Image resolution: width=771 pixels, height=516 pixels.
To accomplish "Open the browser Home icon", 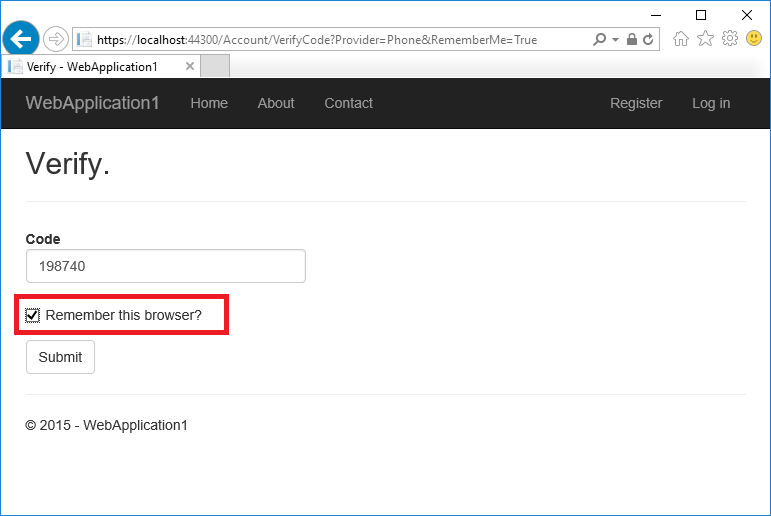I will (x=681, y=38).
